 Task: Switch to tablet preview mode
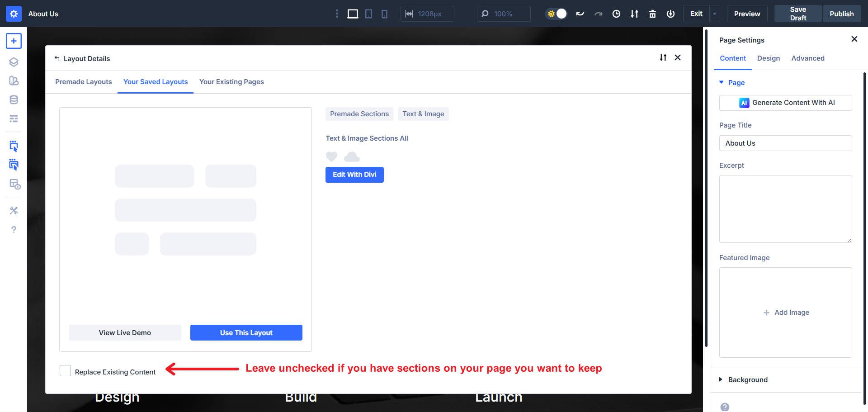click(368, 14)
